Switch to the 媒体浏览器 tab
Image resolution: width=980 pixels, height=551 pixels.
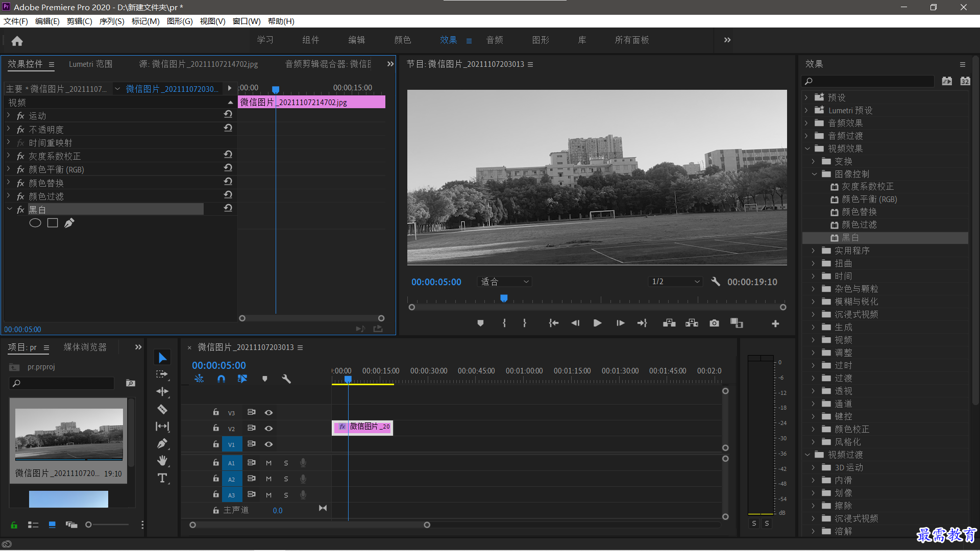[x=85, y=347]
